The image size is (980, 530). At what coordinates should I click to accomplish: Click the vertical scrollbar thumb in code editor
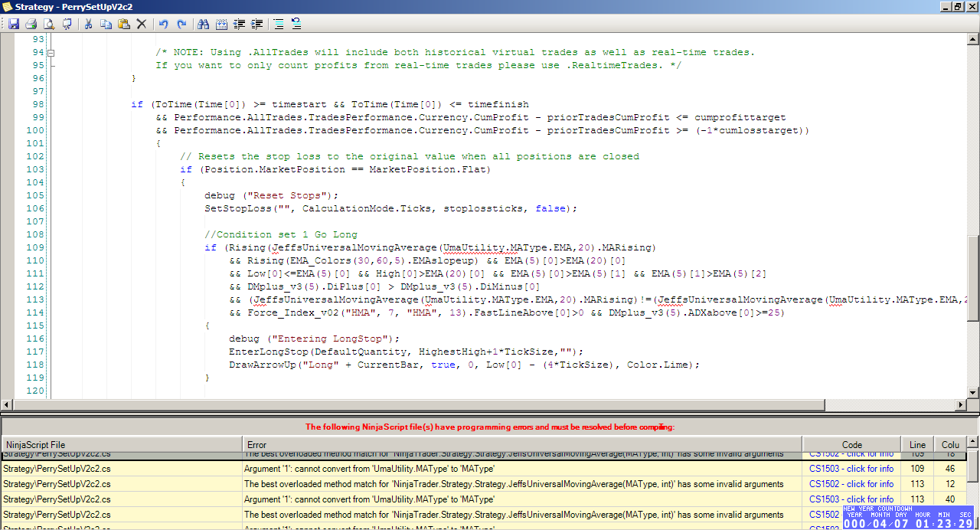[973, 278]
